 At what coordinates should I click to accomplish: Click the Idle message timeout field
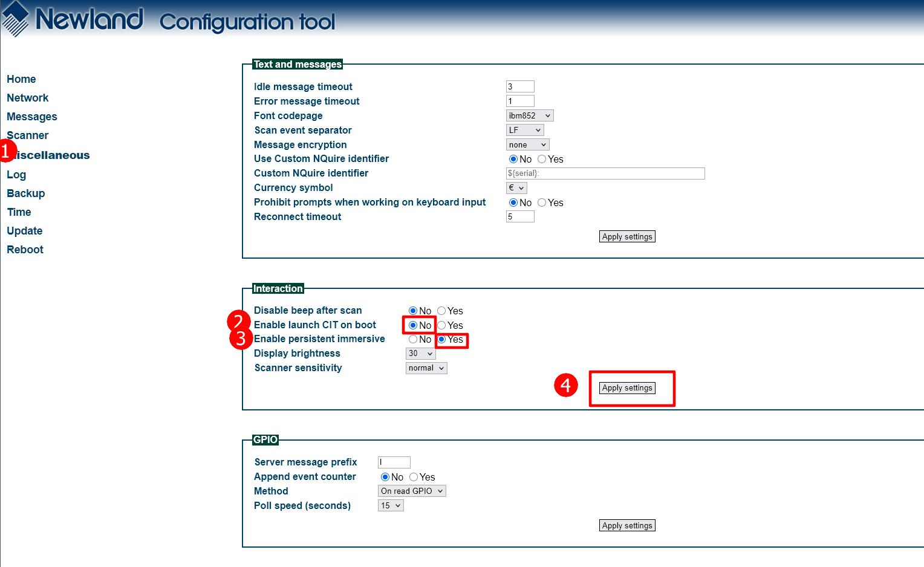(519, 86)
